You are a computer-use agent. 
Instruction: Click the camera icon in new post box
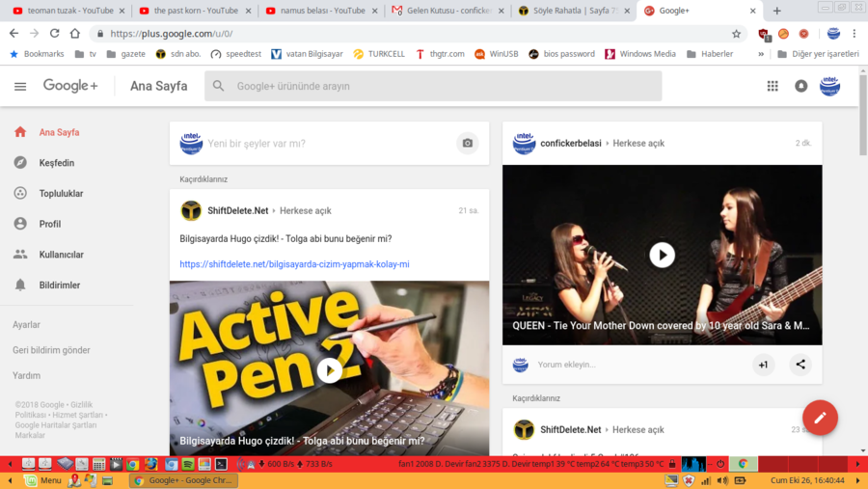click(468, 143)
